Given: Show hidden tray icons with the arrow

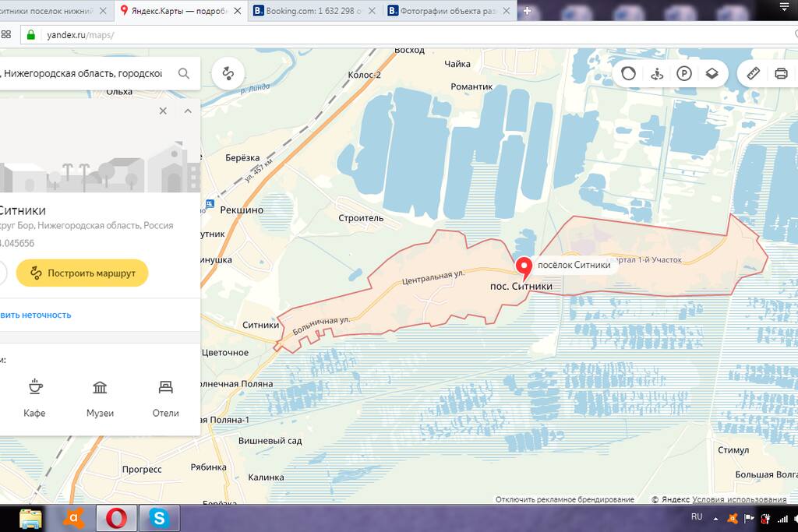Looking at the screenshot, I should click(715, 519).
